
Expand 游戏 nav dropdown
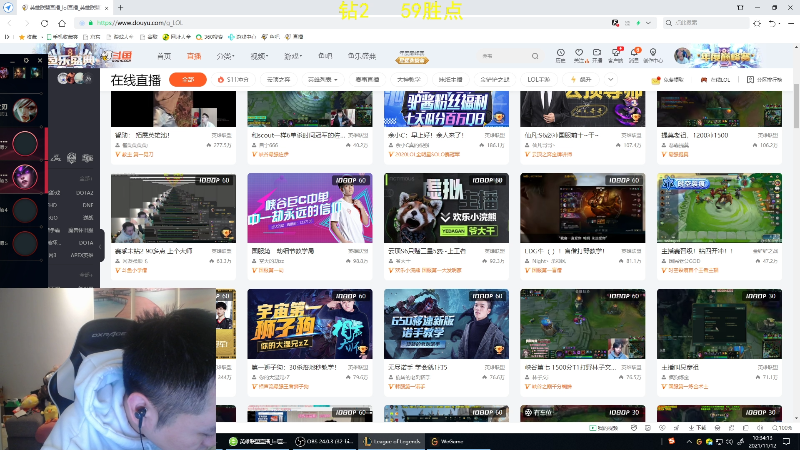pyautogui.click(x=293, y=56)
